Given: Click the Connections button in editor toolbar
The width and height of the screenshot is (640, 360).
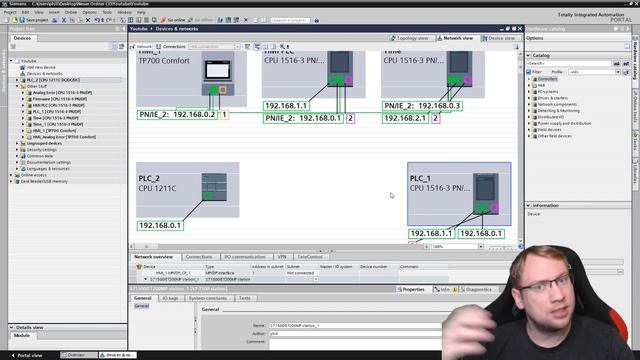Looking at the screenshot, I should click(x=171, y=47).
